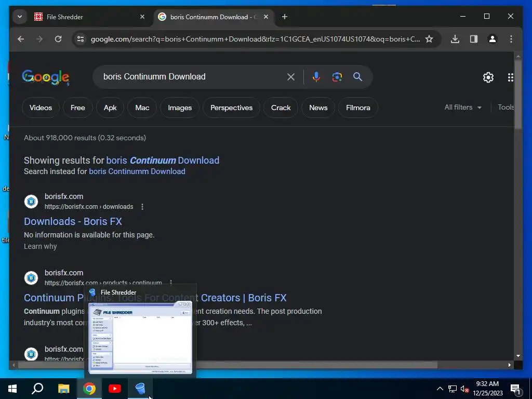This screenshot has height=399, width=532.
Task: Switch to Images results
Action: coord(180,108)
